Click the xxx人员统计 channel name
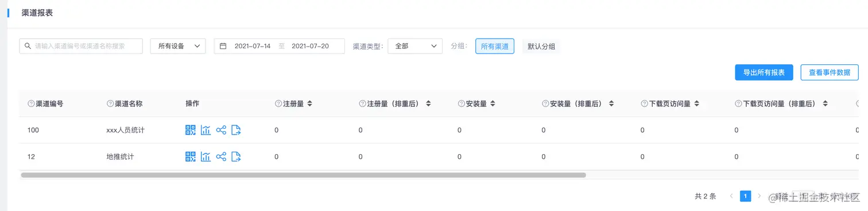The image size is (868, 211). click(125, 131)
